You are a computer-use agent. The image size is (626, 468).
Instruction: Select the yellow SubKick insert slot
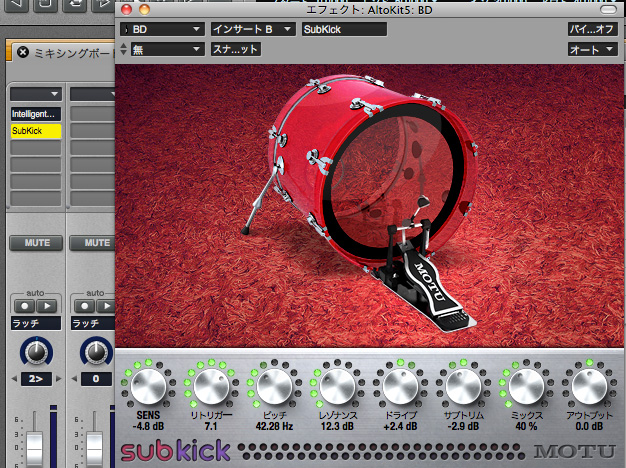pos(36,131)
